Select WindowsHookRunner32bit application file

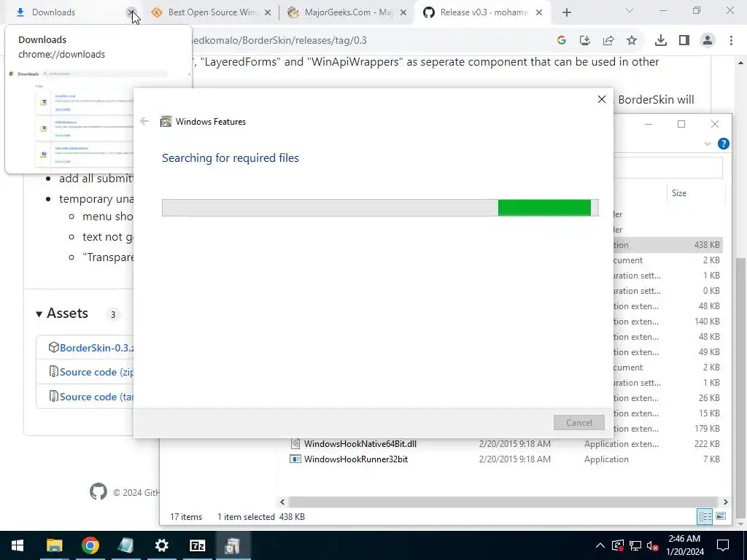point(356,459)
